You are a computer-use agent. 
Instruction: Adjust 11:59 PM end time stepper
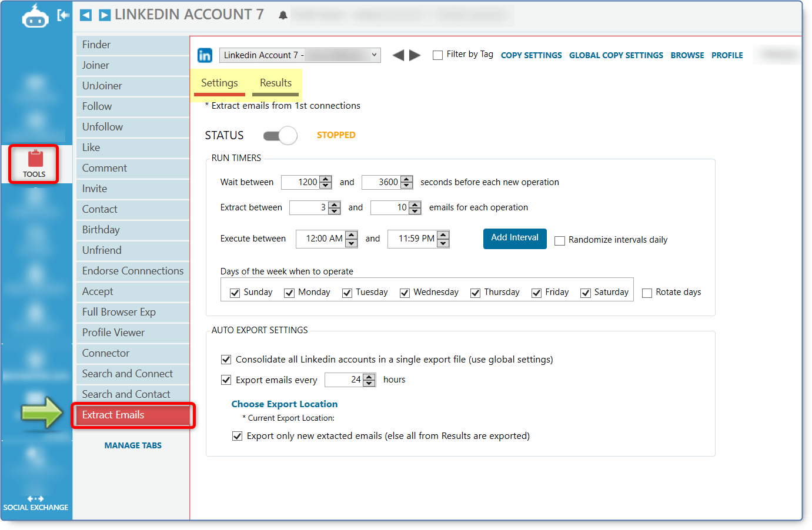[443, 239]
